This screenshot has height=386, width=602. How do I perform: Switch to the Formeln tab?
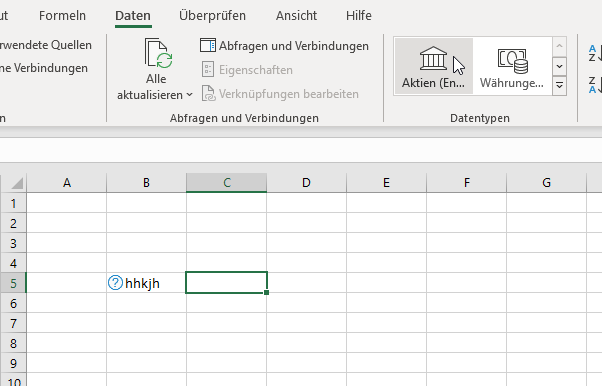coord(62,16)
